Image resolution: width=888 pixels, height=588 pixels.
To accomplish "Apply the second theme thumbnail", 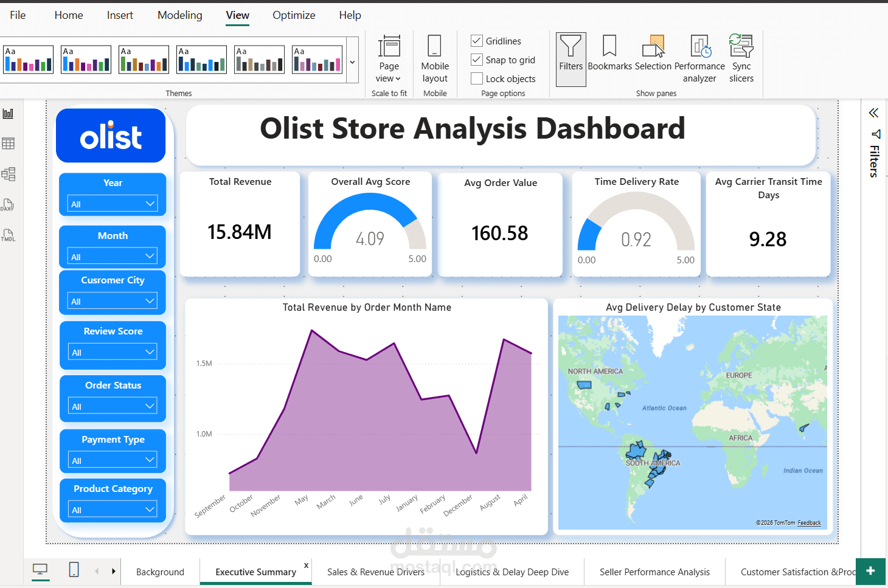I will (x=86, y=60).
